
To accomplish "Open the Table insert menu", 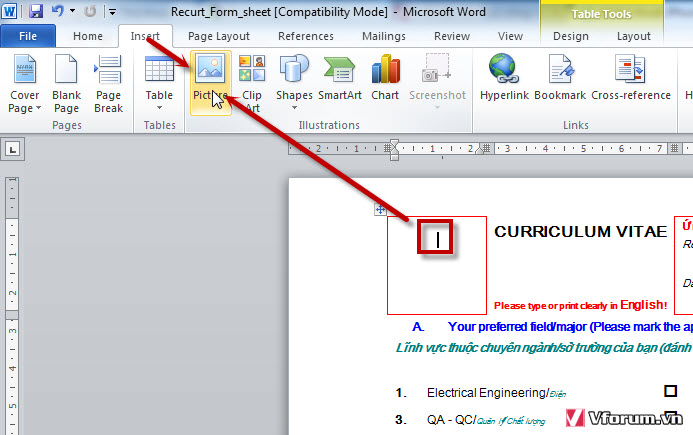I will 159,83.
